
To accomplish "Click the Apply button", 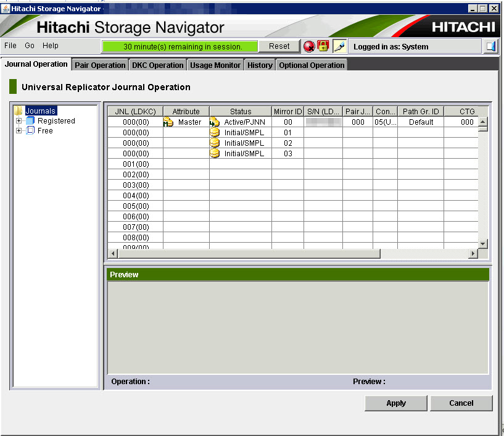I will click(x=396, y=403).
